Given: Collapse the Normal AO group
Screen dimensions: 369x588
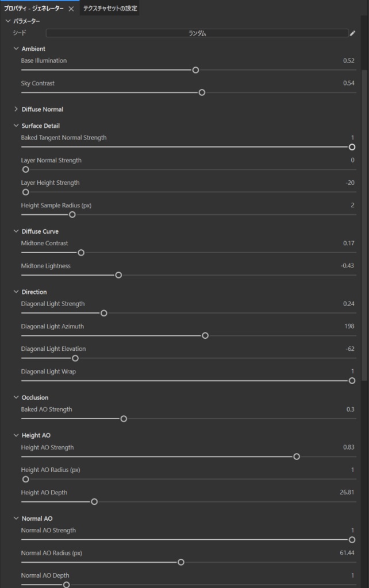Looking at the screenshot, I should pos(16,519).
